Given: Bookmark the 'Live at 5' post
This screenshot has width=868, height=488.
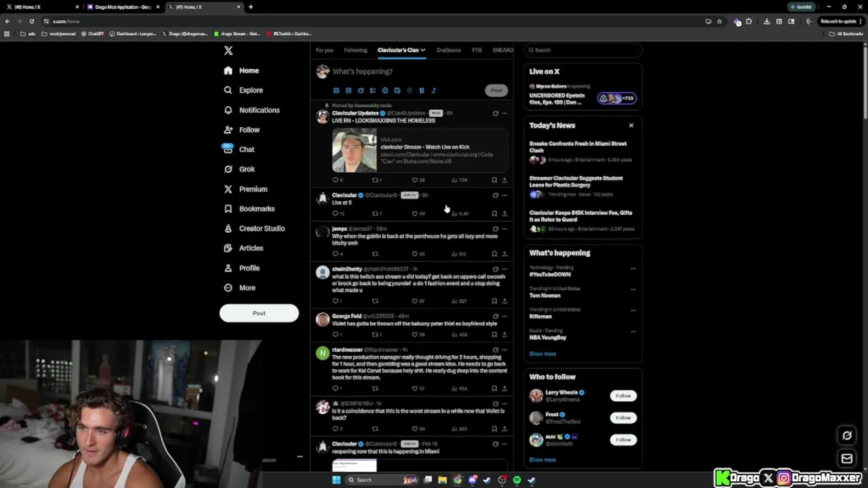Looking at the screenshot, I should point(494,213).
